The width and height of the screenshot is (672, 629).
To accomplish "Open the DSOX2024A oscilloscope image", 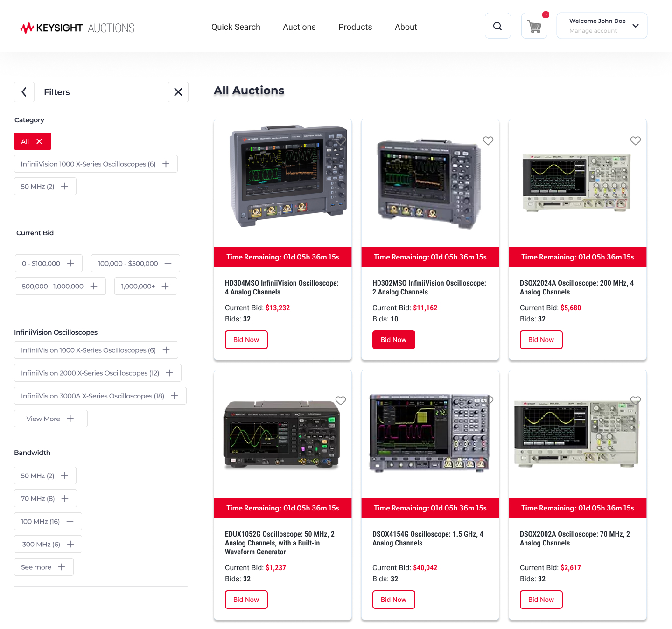I will [x=577, y=183].
